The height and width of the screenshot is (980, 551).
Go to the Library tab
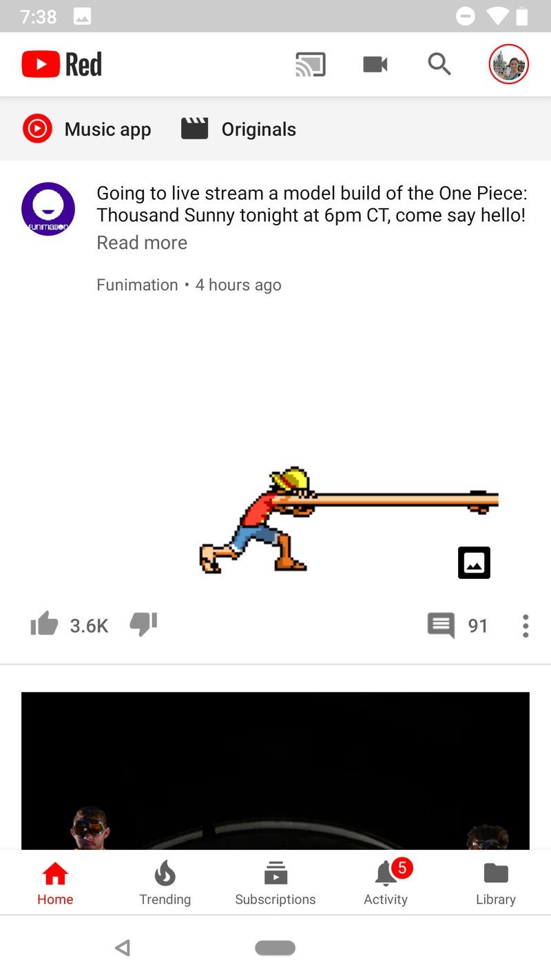(496, 883)
